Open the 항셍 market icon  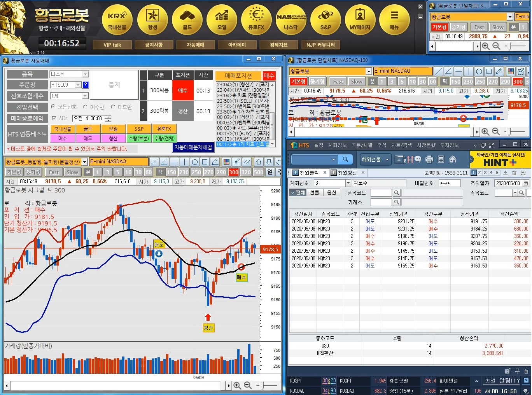(x=152, y=20)
